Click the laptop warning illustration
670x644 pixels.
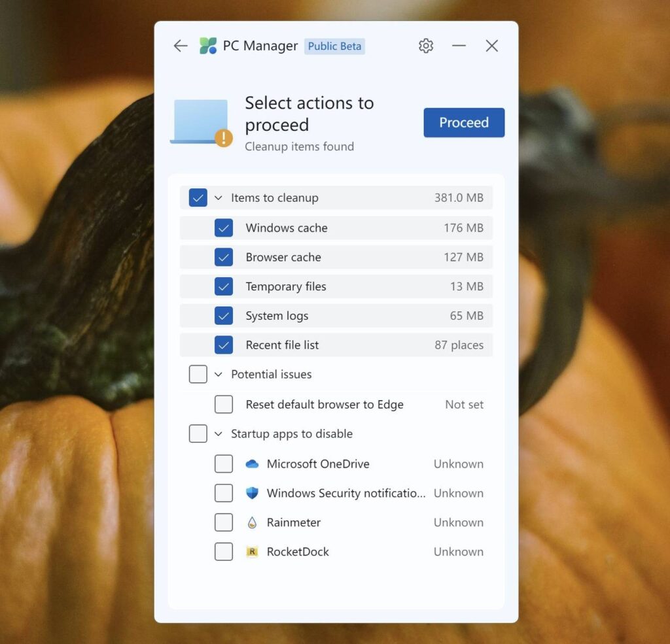coord(202,123)
